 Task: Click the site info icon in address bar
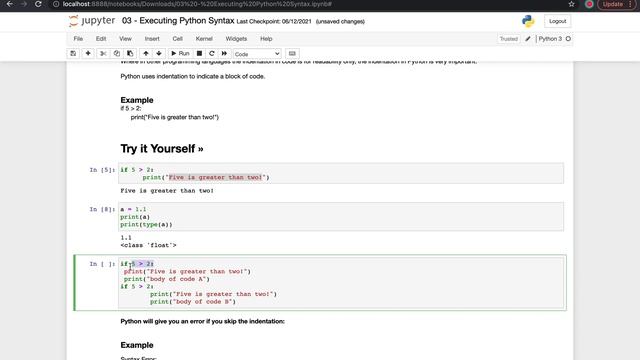tap(56, 4)
